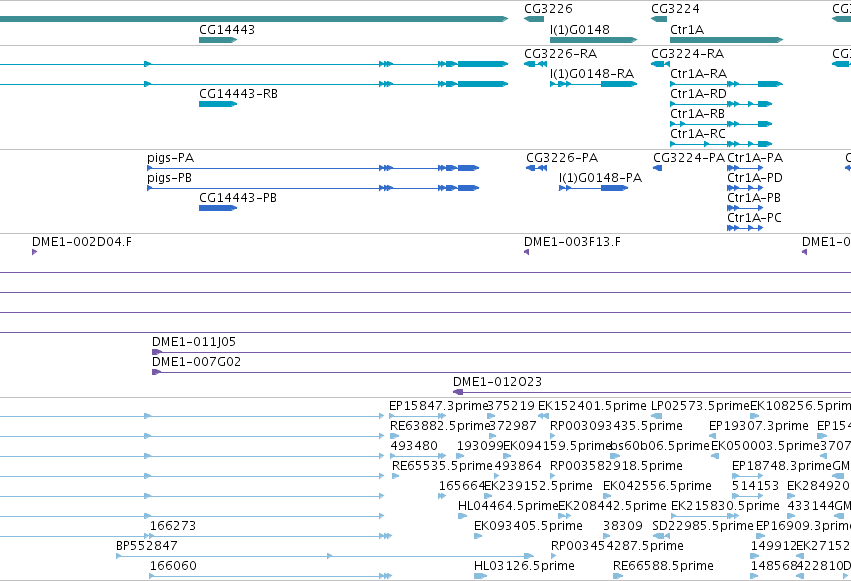
Task: Click the DME1-007G02 clone label
Action: [x=196, y=362]
